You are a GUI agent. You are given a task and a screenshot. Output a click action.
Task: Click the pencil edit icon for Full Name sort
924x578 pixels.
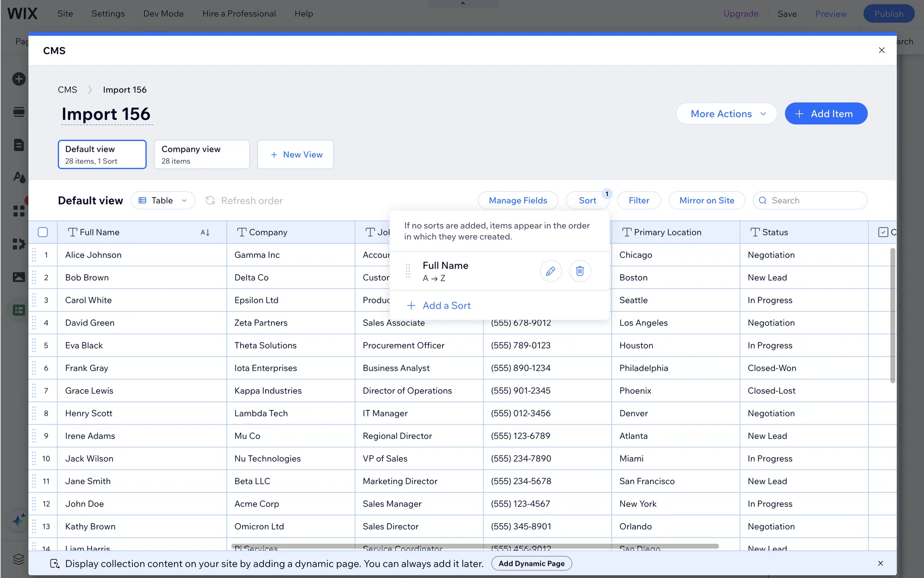tap(551, 271)
